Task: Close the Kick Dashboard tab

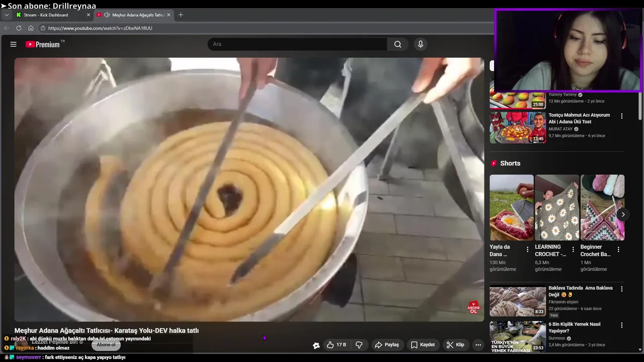Action: pos(89,15)
